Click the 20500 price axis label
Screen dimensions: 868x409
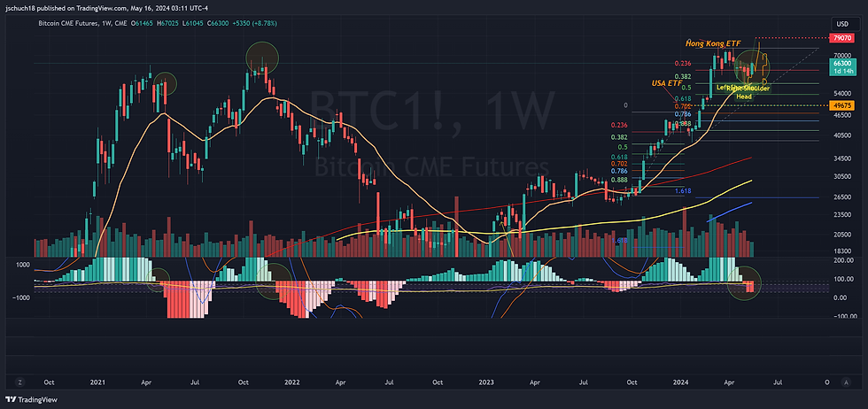[841, 234]
